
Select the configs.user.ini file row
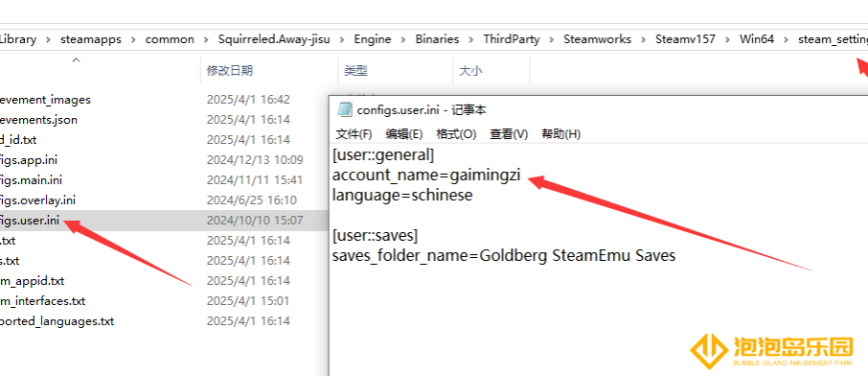(x=164, y=221)
